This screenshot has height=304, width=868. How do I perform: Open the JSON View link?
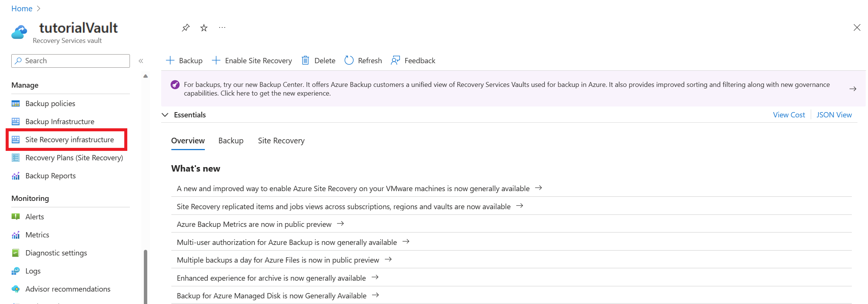pyautogui.click(x=834, y=115)
